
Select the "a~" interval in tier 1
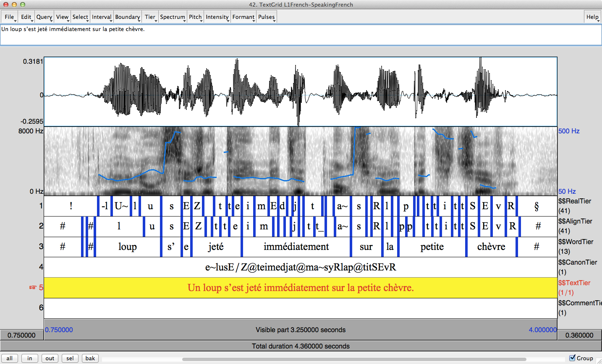343,206
